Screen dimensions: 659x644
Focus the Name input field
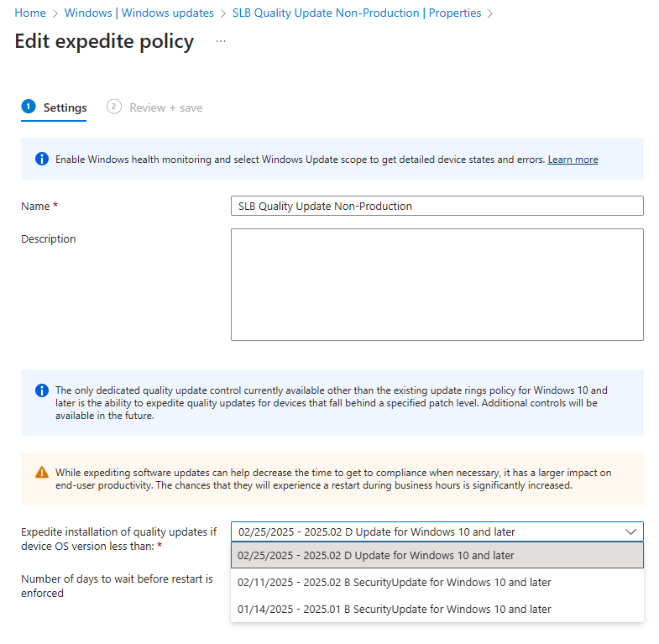437,206
